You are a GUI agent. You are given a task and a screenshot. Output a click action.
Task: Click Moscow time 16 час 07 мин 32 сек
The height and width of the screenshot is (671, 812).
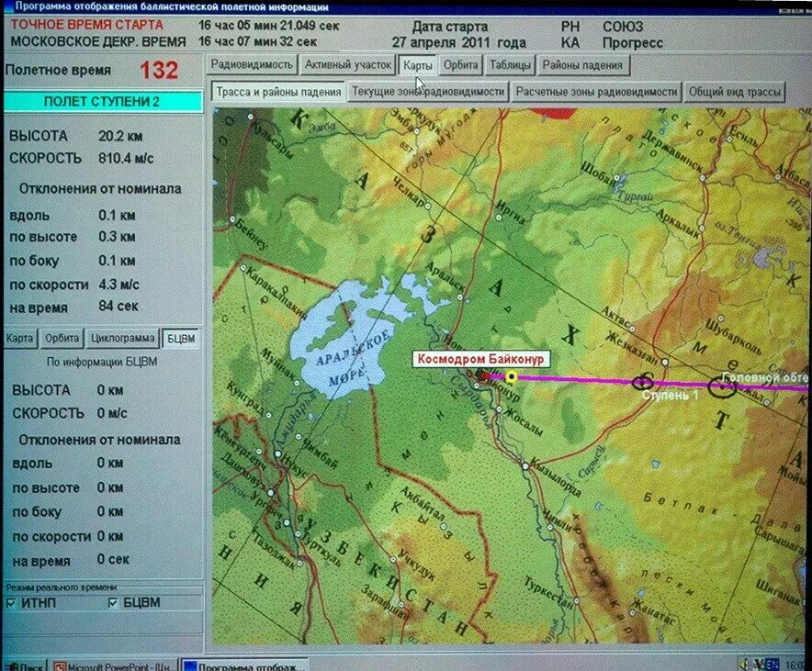click(x=257, y=41)
